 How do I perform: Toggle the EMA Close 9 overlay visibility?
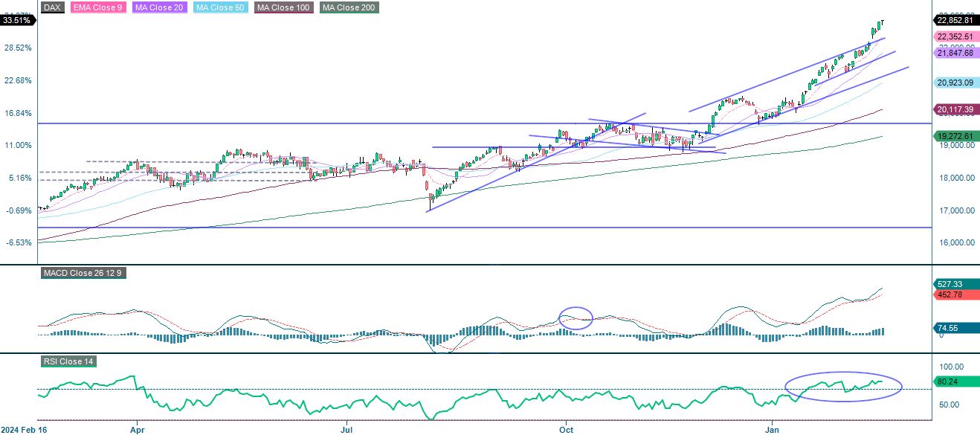[x=96, y=7]
